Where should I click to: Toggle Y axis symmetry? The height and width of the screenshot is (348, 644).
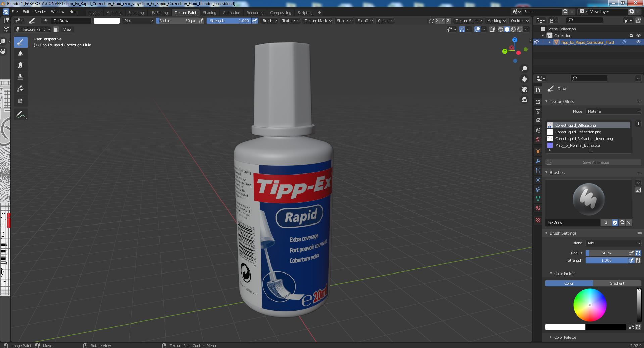click(443, 21)
